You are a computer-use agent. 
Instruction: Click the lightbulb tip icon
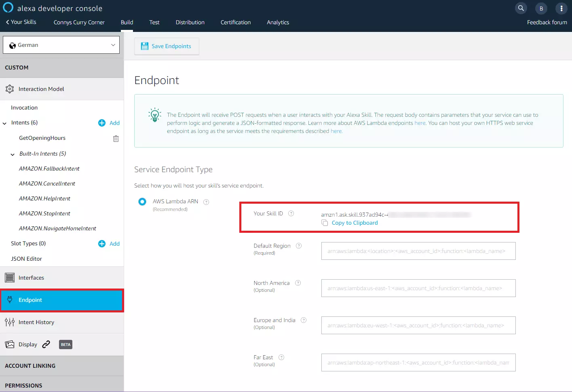(x=155, y=115)
